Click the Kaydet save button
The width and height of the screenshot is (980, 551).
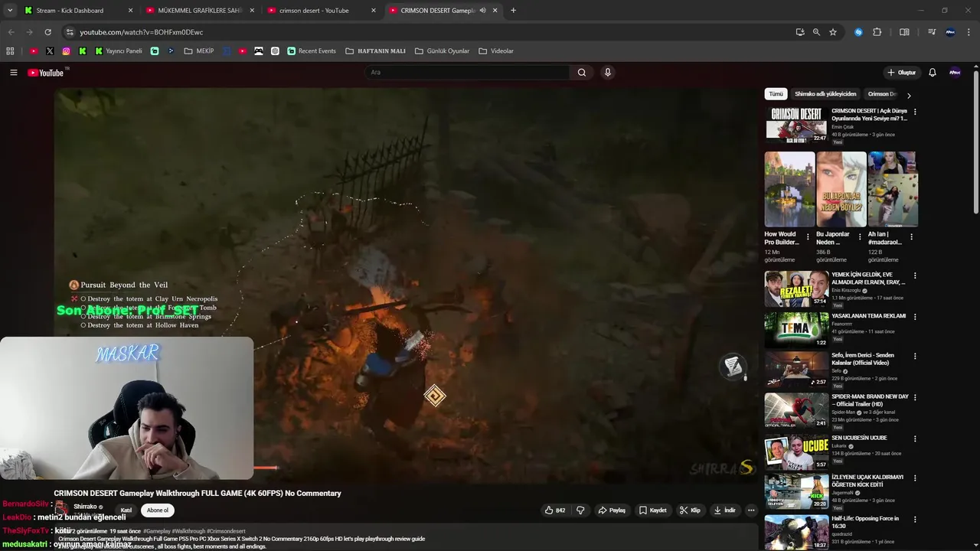pos(653,510)
